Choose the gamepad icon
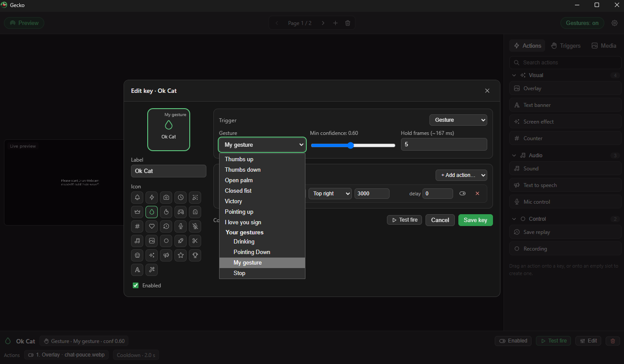624x364 pixels. pos(181,212)
